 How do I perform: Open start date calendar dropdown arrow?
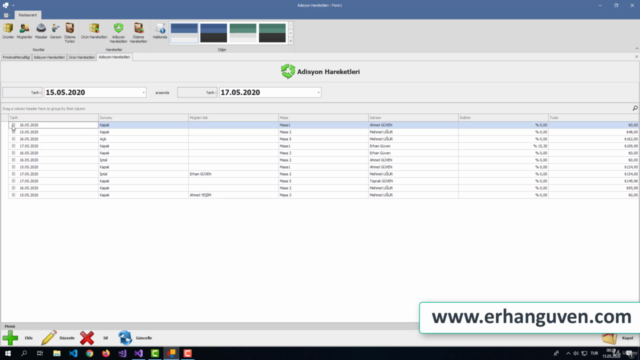click(x=143, y=93)
